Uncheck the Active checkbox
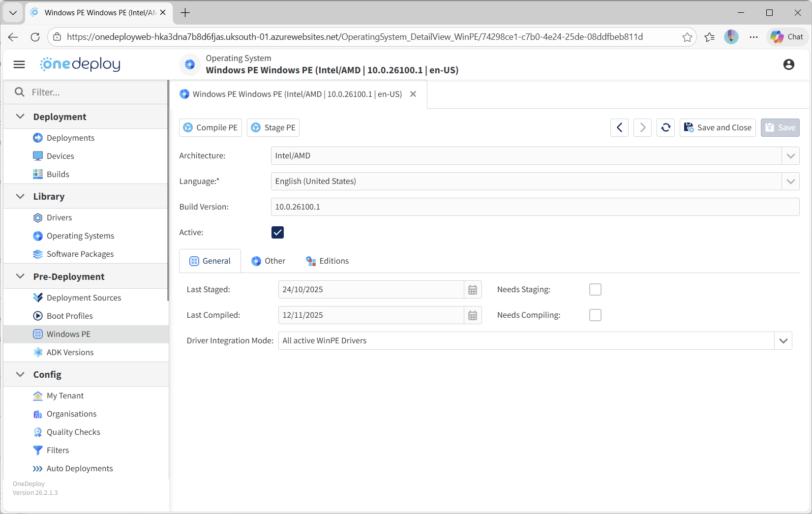The height and width of the screenshot is (514, 812). tap(277, 232)
